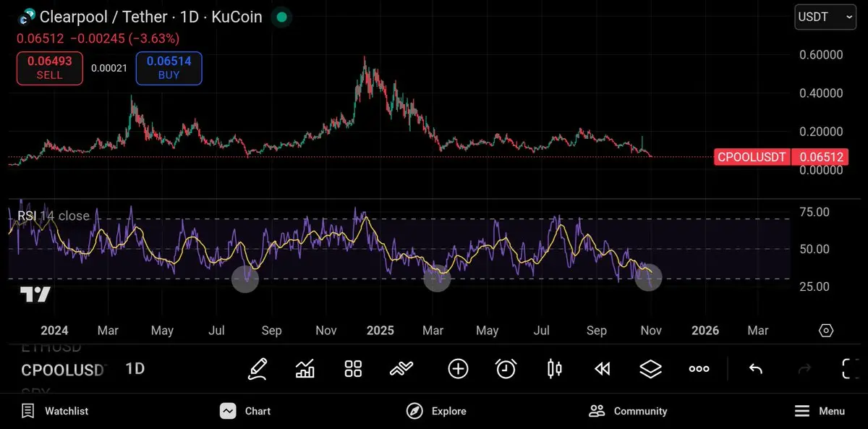Create an alert with the alarm clock icon
868x429 pixels.
[506, 369]
